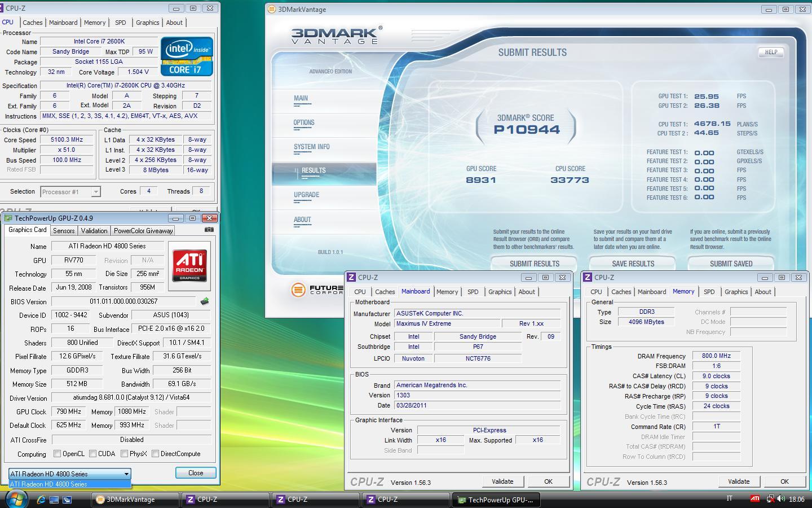
Task: Select the Graphics Card tab in GPU-Z
Action: coord(27,230)
